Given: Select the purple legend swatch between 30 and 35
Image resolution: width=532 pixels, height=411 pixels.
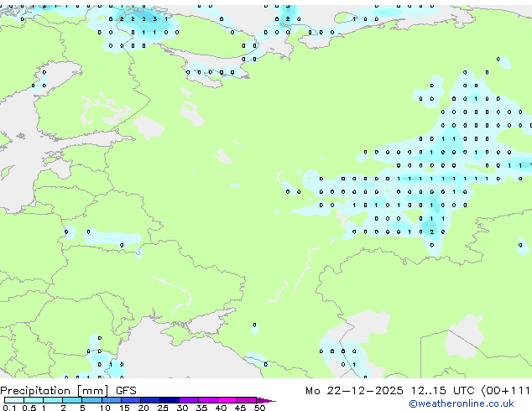Looking at the screenshot, I should 189,400.
